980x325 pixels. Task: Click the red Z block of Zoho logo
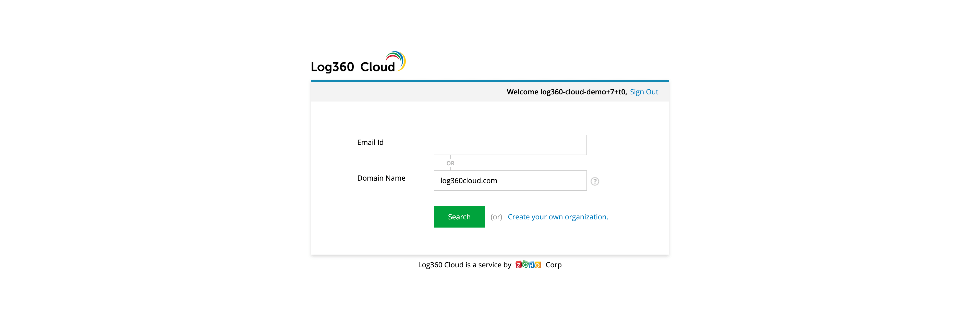point(519,265)
